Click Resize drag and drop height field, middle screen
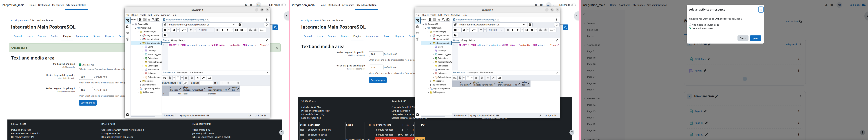Screen dimensions: 868x140 [376, 67]
